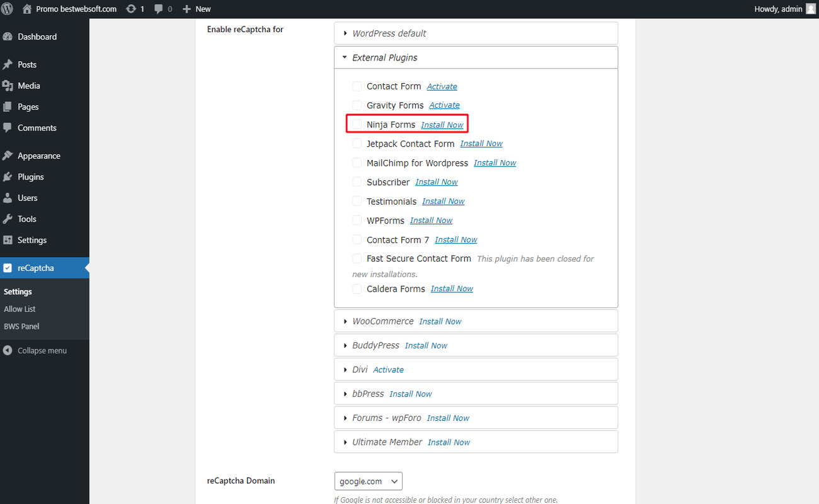Check the WPForms checkbox

[x=357, y=220]
